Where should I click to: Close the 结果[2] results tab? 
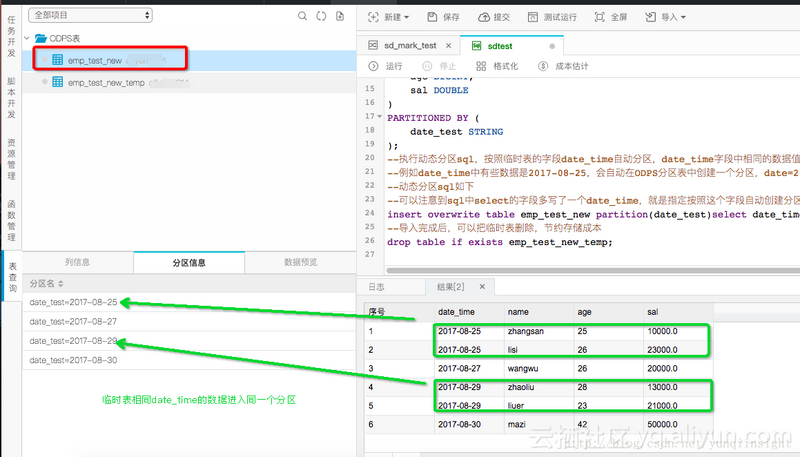[x=482, y=287]
